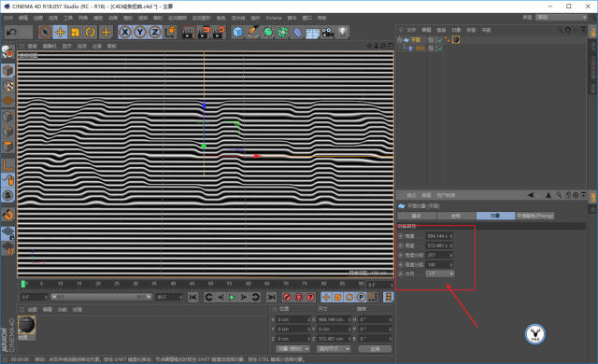Select the striped material thumbnail
Screen dimensions: 598x364
click(27, 325)
